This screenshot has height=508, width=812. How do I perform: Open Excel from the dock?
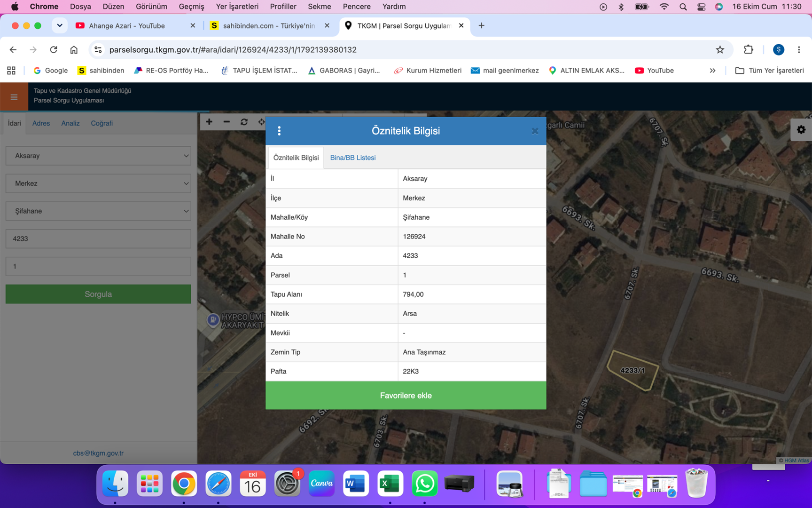(x=390, y=484)
